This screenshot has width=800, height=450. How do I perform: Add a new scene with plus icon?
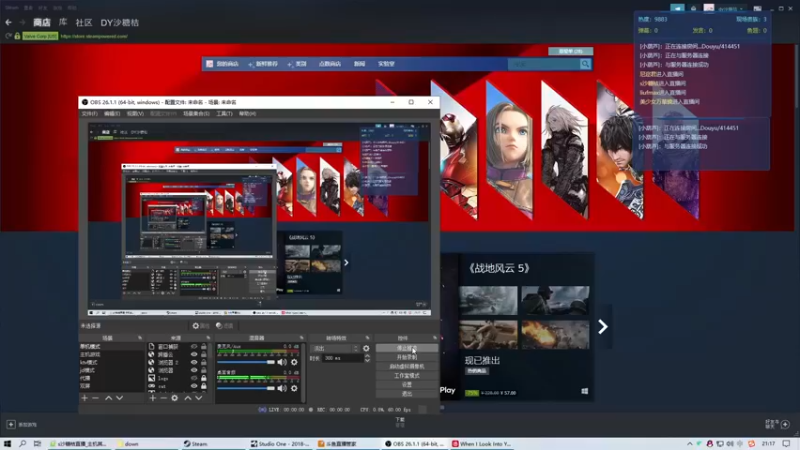85,398
